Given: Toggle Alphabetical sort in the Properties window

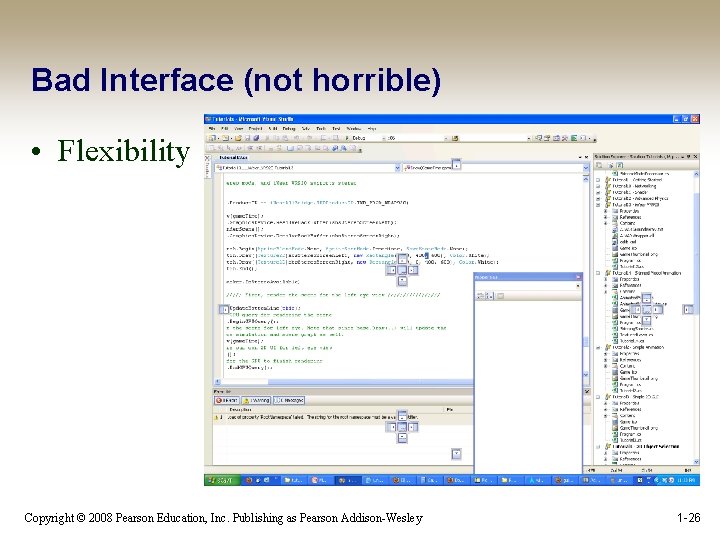Looking at the screenshot, I should 489,296.
